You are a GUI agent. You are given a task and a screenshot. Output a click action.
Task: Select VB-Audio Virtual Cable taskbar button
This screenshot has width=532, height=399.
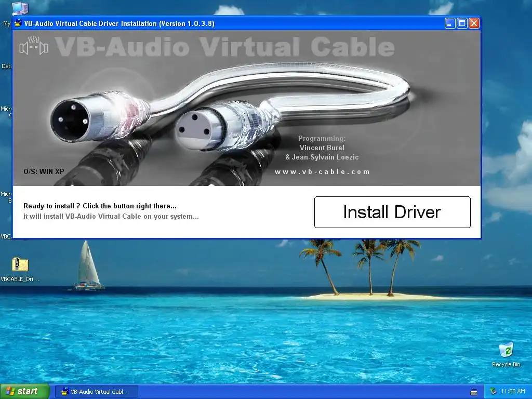coord(96,392)
